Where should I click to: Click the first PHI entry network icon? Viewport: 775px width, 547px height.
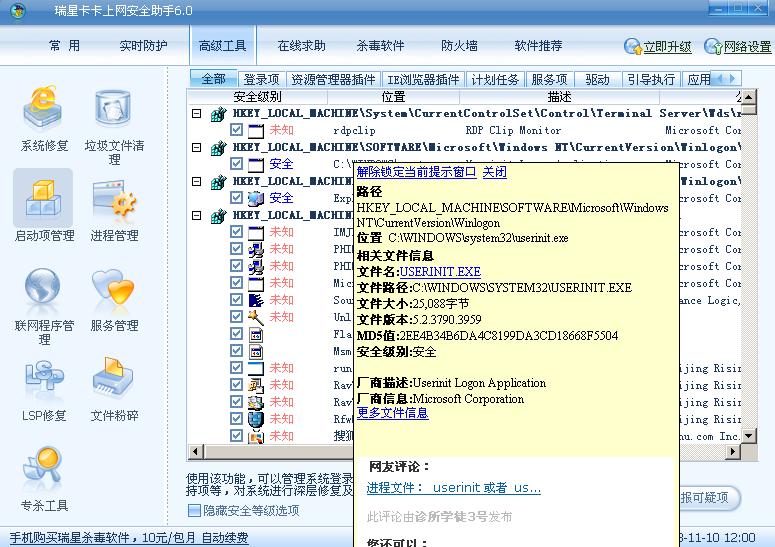click(x=256, y=250)
